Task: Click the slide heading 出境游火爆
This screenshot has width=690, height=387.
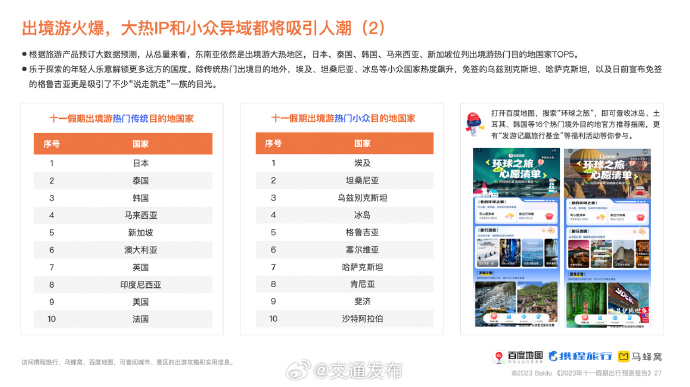Action: click(63, 28)
